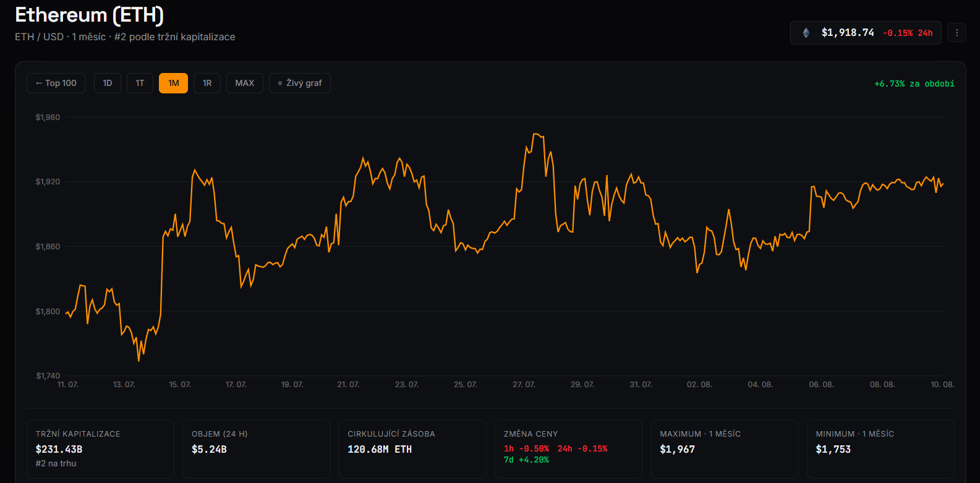
Task: Click the current price $1,918.74
Action: 848,33
